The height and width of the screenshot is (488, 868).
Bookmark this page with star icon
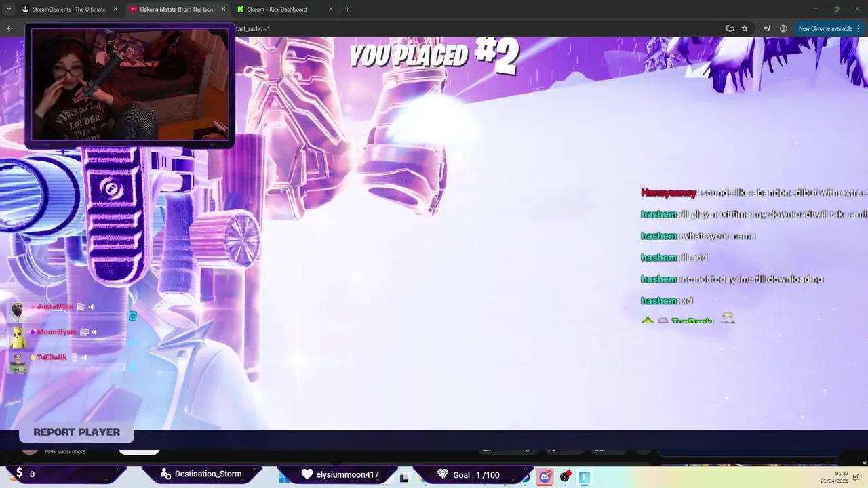pos(745,28)
